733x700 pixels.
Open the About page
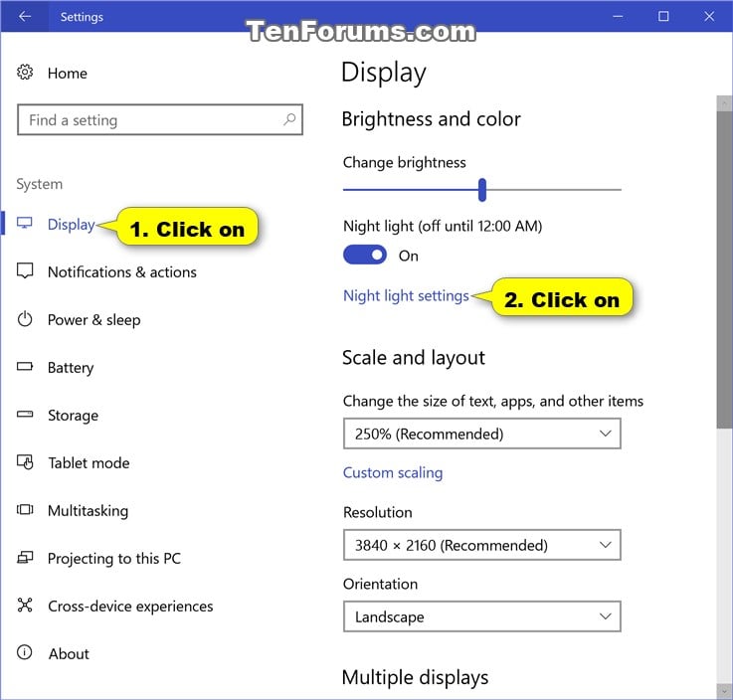coord(69,653)
